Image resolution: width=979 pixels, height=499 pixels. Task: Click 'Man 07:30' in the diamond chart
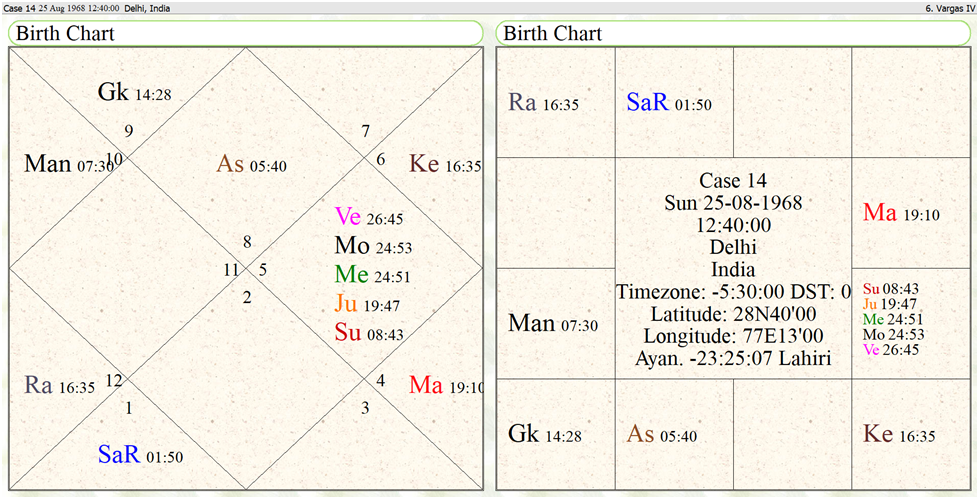coord(69,164)
